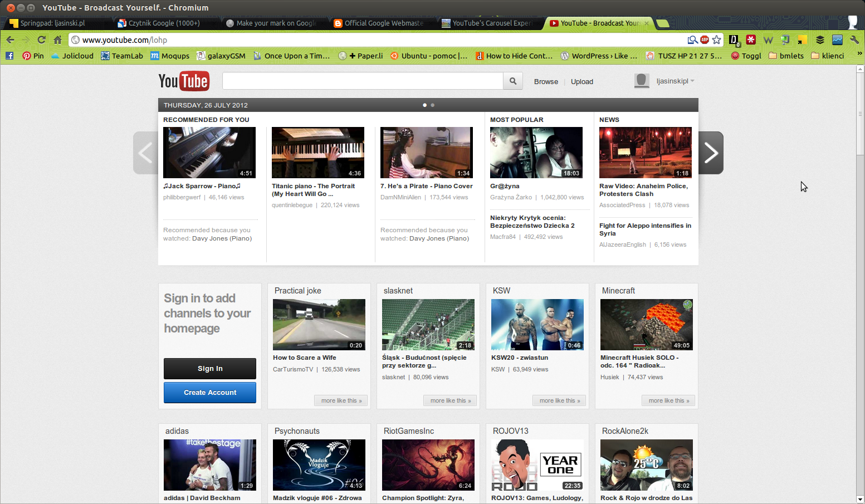Image resolution: width=865 pixels, height=504 pixels.
Task: Click the search magnifier button on YouTube
Action: pyautogui.click(x=513, y=81)
